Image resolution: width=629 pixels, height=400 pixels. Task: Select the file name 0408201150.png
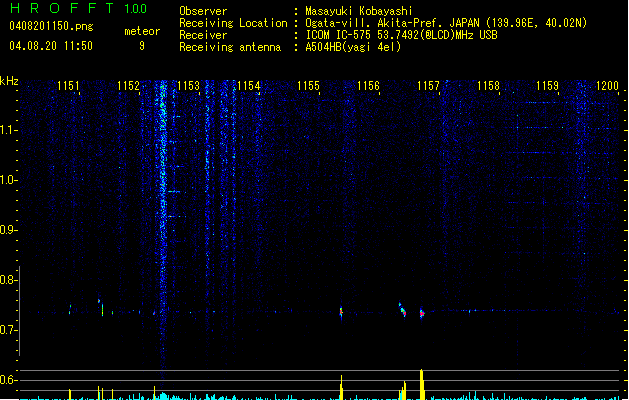(51, 26)
